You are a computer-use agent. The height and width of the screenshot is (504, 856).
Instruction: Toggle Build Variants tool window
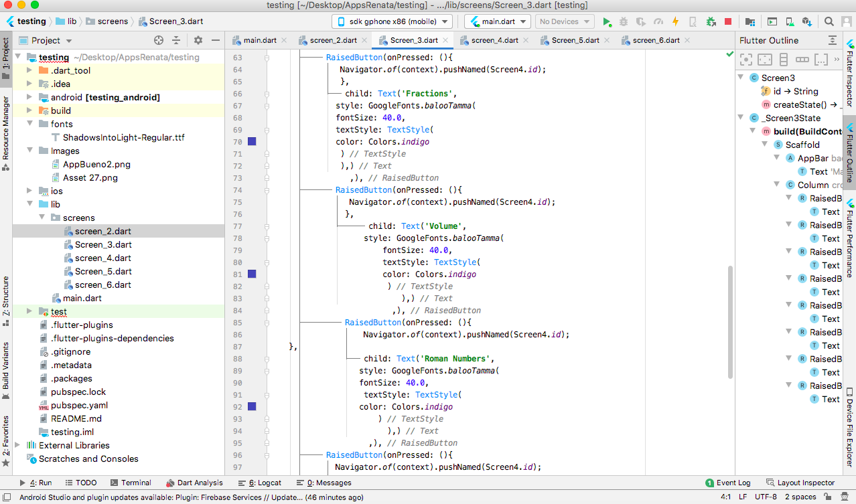click(x=6, y=370)
